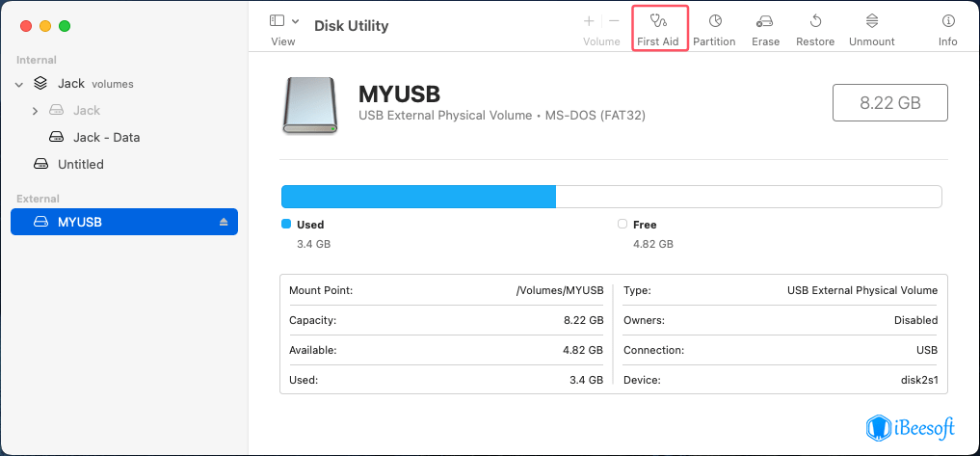980x456 pixels.
Task: Click the External section header
Action: (x=38, y=199)
